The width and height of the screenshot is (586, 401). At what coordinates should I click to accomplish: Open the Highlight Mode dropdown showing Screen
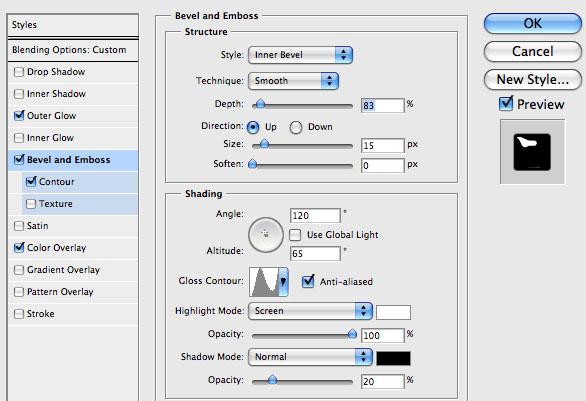coord(310,311)
